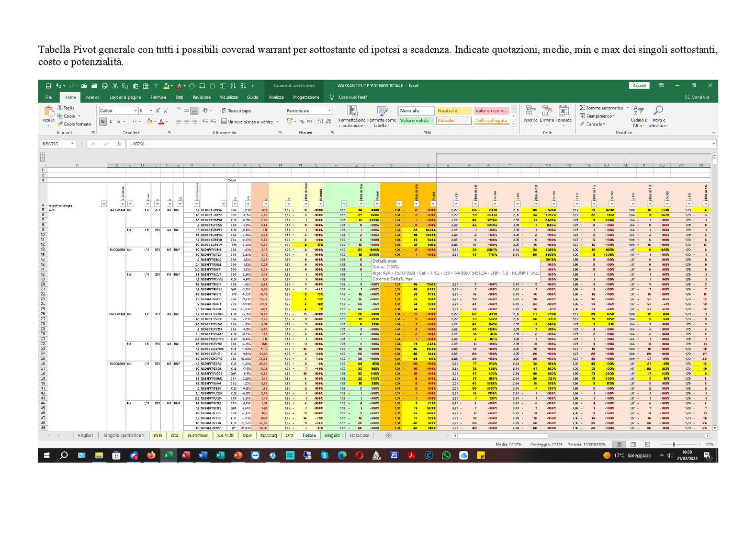The height and width of the screenshot is (534, 756).
Task: Toggle Testo a capo wrap text
Action: pyautogui.click(x=236, y=110)
